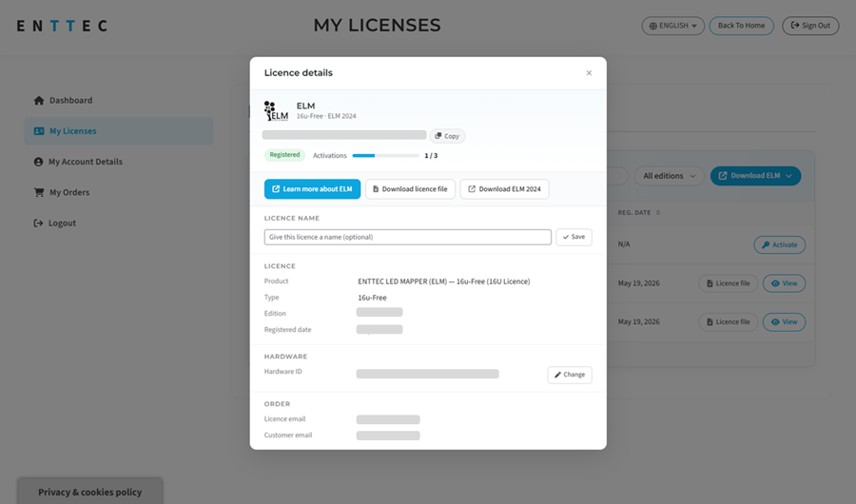Click the ELM product logo
Viewport: 856px width, 504px height.
click(276, 111)
